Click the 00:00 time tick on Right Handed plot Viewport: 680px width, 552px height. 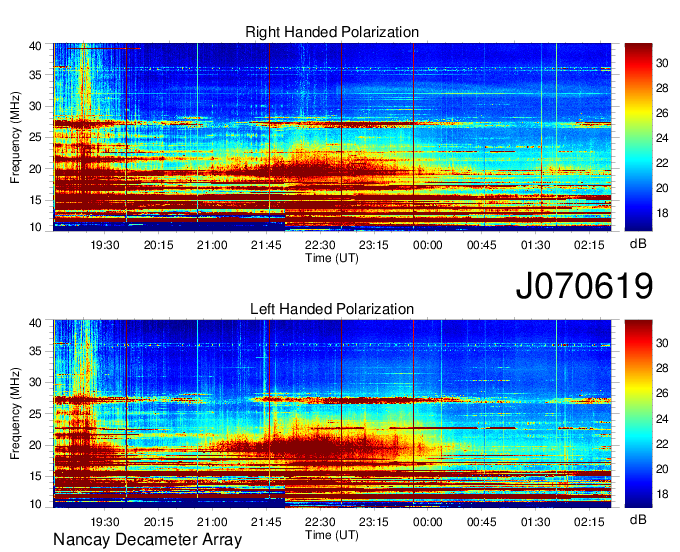[x=428, y=245]
